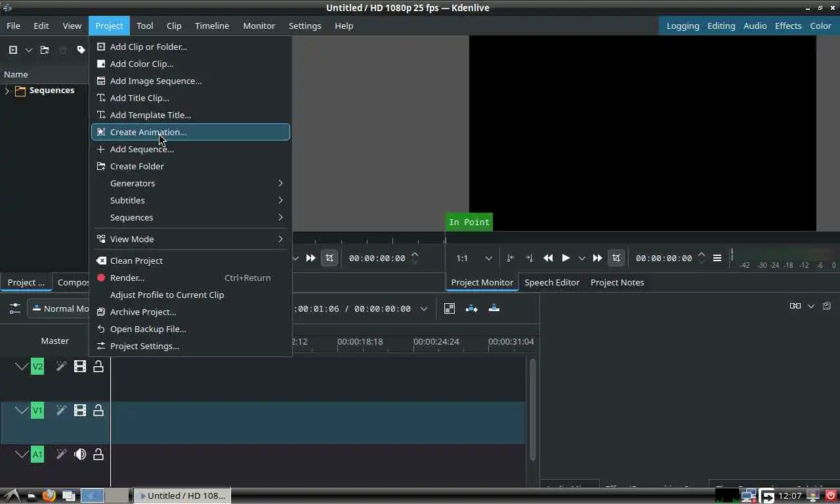The width and height of the screenshot is (840, 504).
Task: Click the overwrite clip zone in timeline icon
Action: click(x=494, y=308)
